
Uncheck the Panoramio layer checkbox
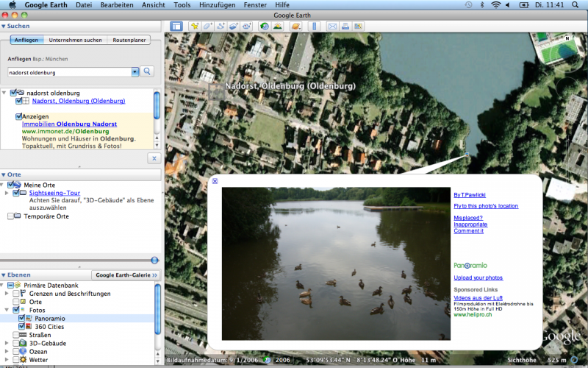(21, 318)
